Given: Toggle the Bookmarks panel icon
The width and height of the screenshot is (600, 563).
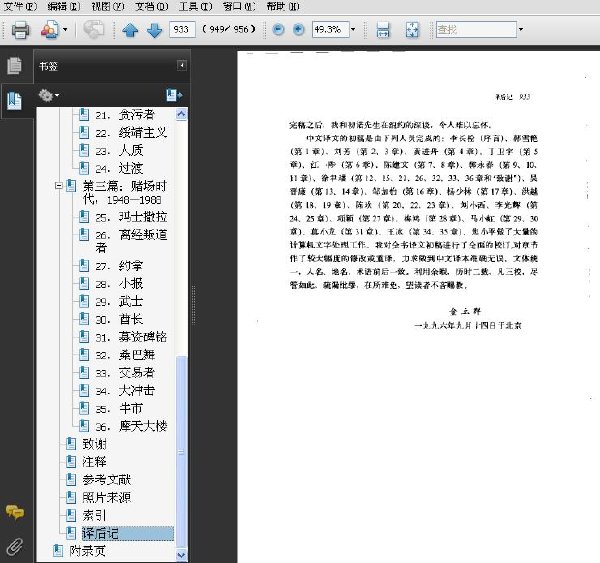Looking at the screenshot, I should pyautogui.click(x=15, y=101).
